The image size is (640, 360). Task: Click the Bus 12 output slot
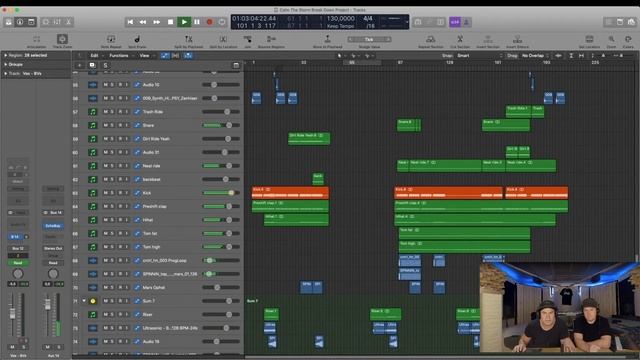click(18, 248)
